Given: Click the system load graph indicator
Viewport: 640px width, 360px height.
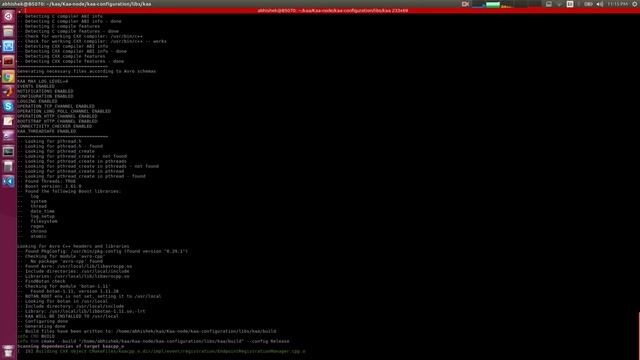Looking at the screenshot, I should coord(506,4).
